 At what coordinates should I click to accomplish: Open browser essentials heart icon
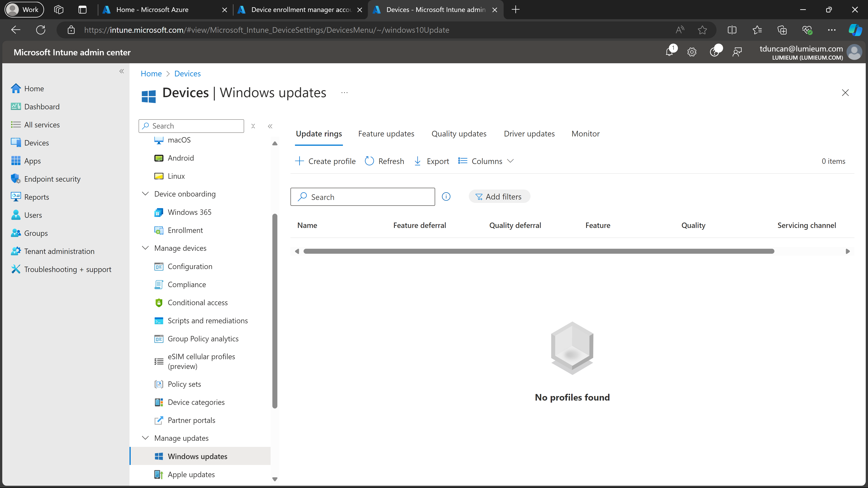pyautogui.click(x=807, y=30)
